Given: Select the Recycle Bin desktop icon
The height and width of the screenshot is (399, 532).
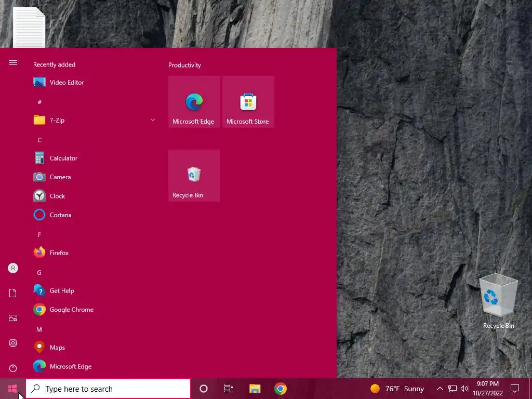Looking at the screenshot, I should pos(498,301).
